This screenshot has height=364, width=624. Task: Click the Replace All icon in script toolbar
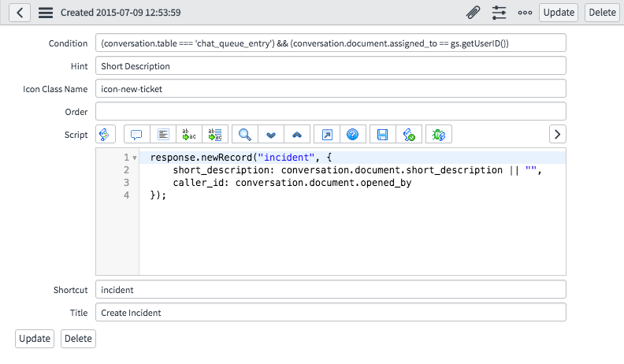[215, 135]
